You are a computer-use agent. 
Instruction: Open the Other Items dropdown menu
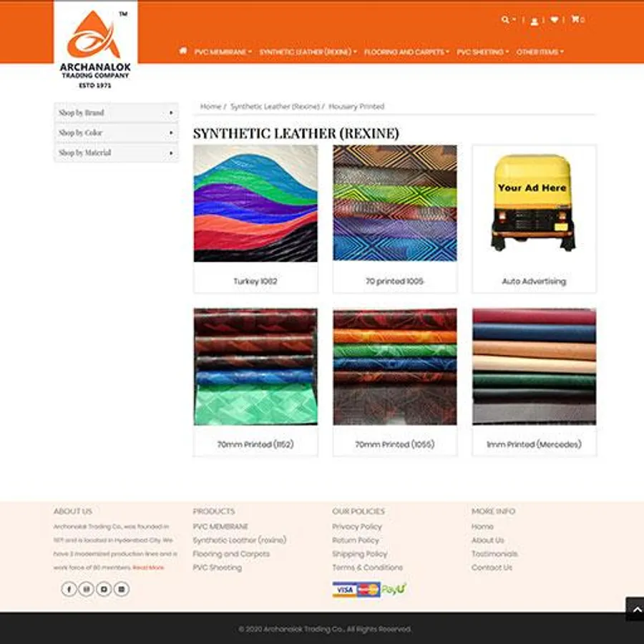(x=540, y=52)
